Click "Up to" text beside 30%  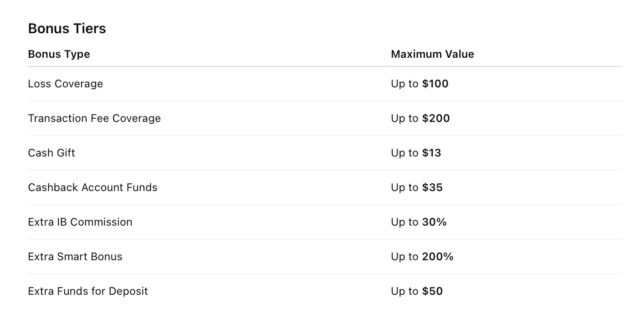tap(404, 222)
